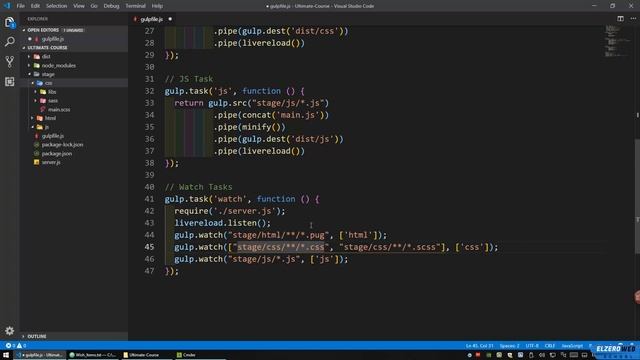Click the gulpfile.js tab unsaved dot

(170, 19)
